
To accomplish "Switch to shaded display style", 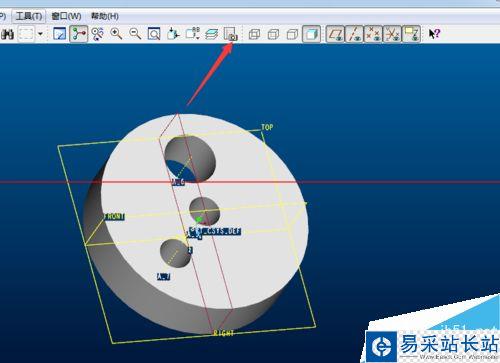I will (311, 34).
